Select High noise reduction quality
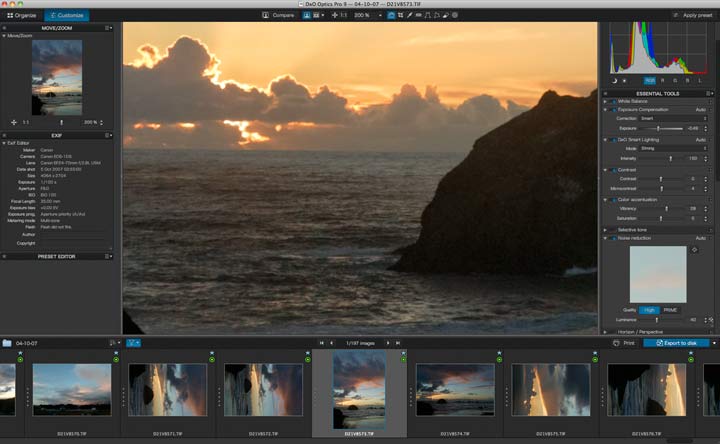Image resolution: width=720 pixels, height=444 pixels. coord(649,310)
